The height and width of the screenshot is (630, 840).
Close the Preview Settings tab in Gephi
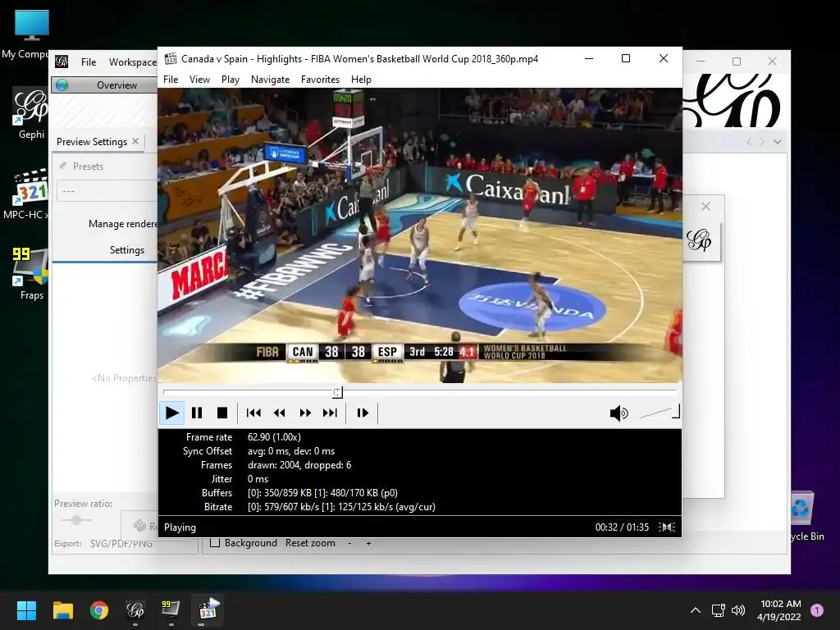pyautogui.click(x=135, y=141)
